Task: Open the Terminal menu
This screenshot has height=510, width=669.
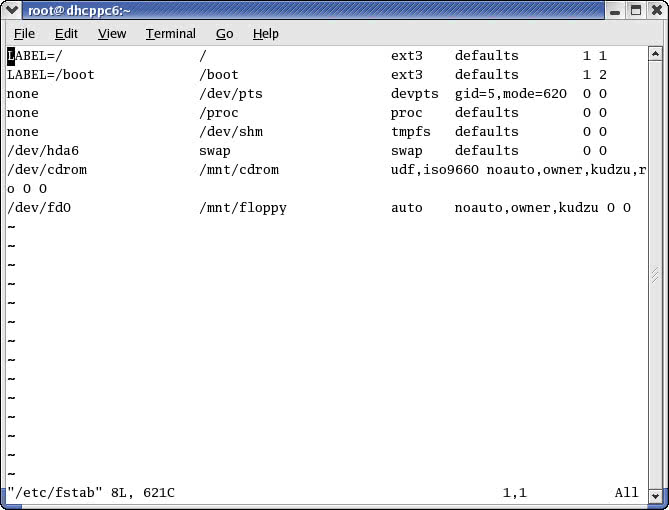Action: pyautogui.click(x=171, y=34)
